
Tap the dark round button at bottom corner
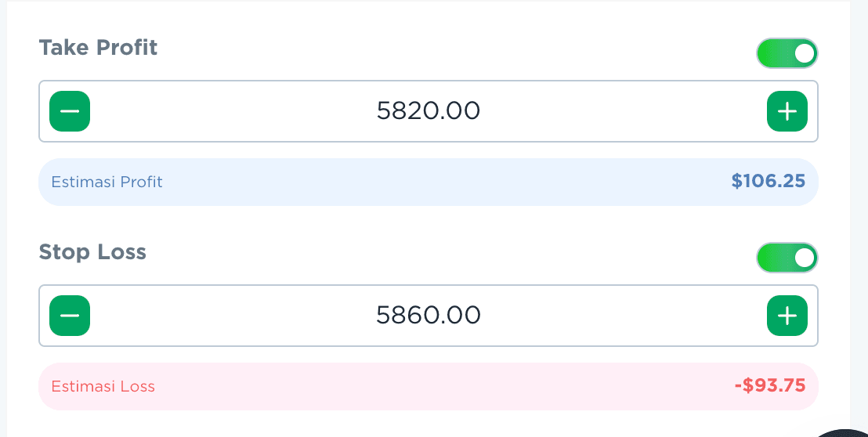click(x=846, y=432)
